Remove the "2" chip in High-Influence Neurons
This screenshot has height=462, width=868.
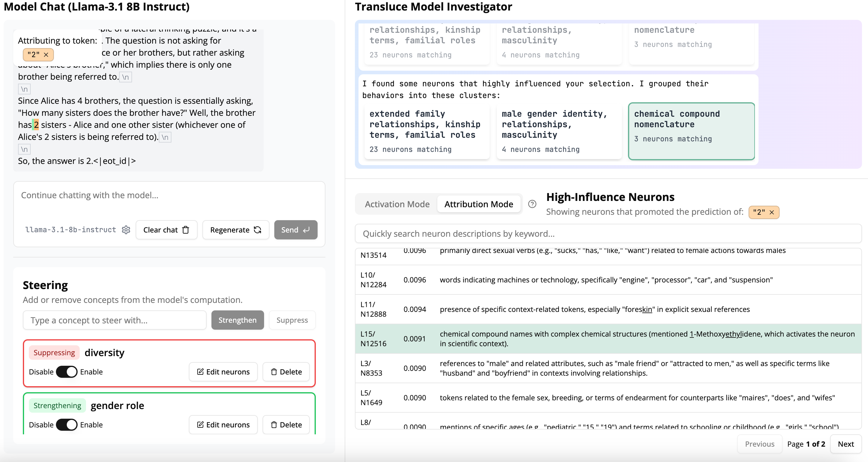pos(772,212)
